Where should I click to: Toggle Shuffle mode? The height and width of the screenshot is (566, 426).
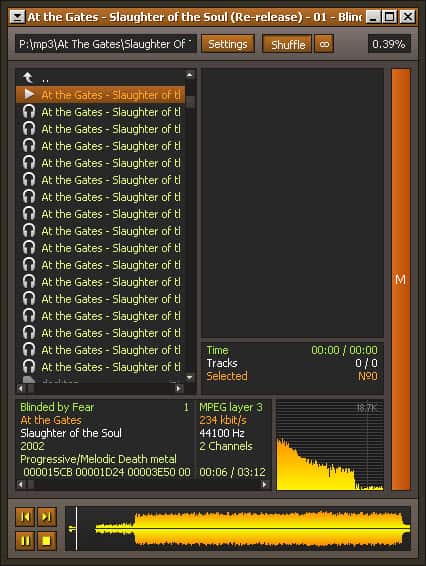click(x=287, y=44)
